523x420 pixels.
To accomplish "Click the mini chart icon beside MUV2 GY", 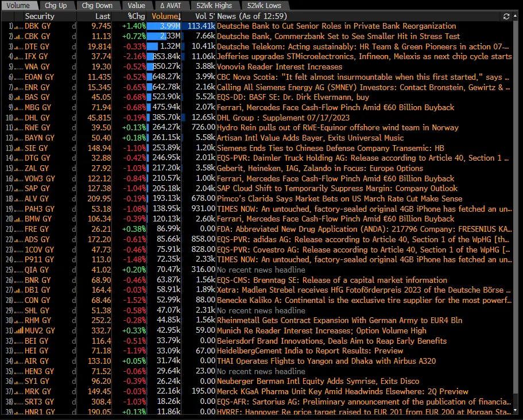I will click(18, 330).
